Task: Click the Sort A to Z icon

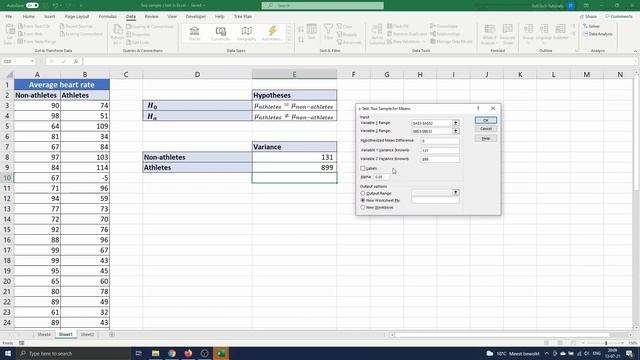Action: pyautogui.click(x=301, y=29)
